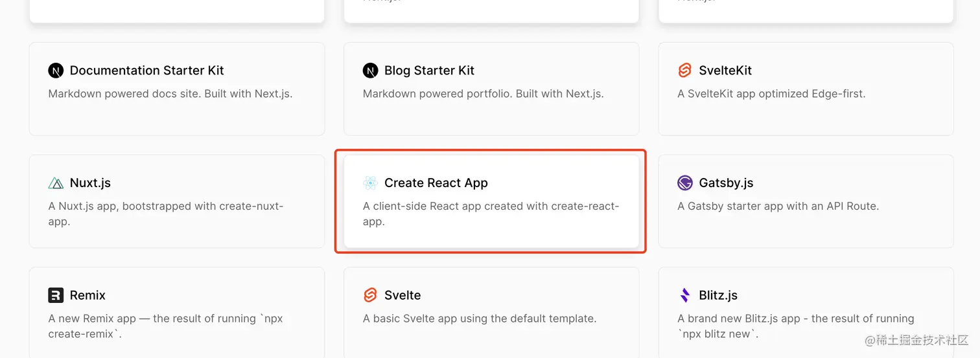Open the Documentation Starter Kit title
Viewport: 980px width, 358px height.
[146, 71]
